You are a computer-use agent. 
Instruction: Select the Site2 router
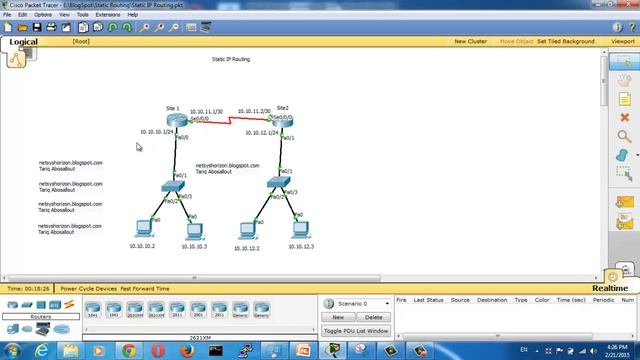[282, 121]
